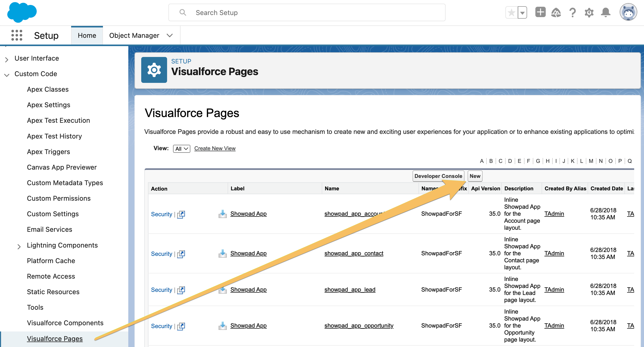Click the New button

[x=475, y=176]
